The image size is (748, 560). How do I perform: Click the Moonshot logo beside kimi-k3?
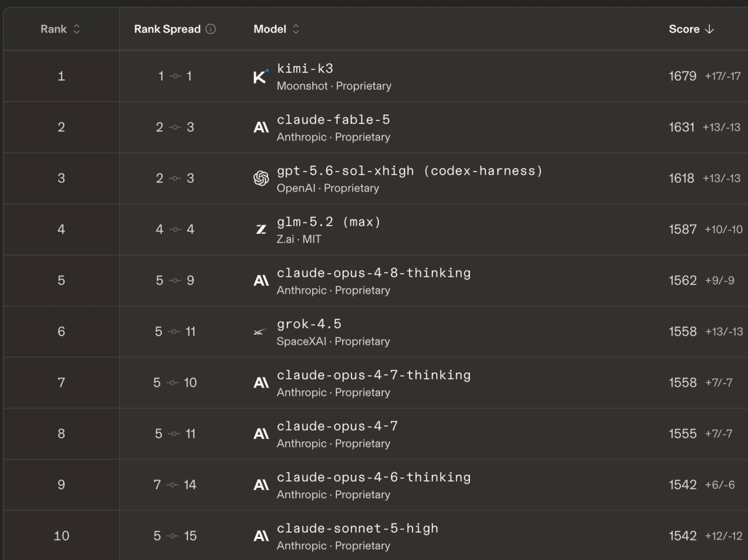coord(261,76)
